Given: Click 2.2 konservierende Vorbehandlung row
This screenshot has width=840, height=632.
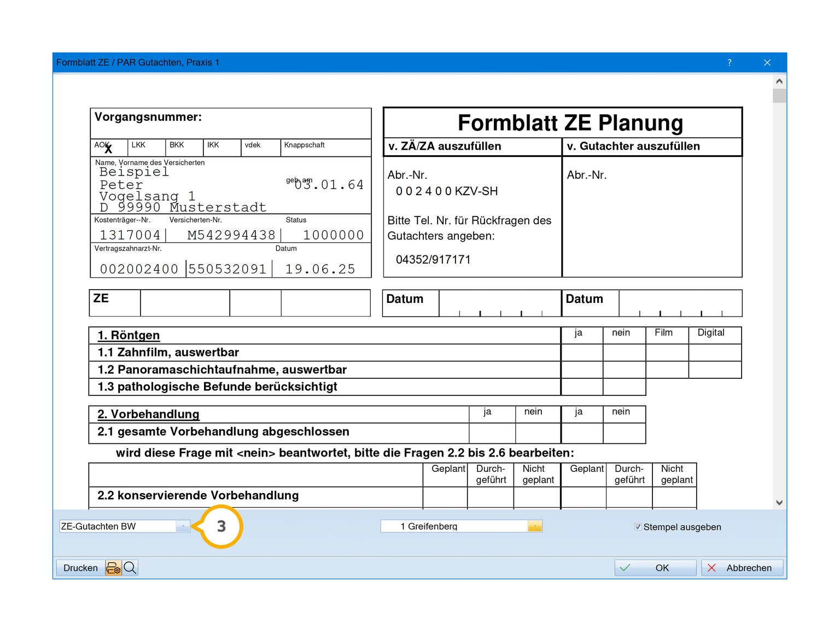Looking at the screenshot, I should pyautogui.click(x=256, y=496).
